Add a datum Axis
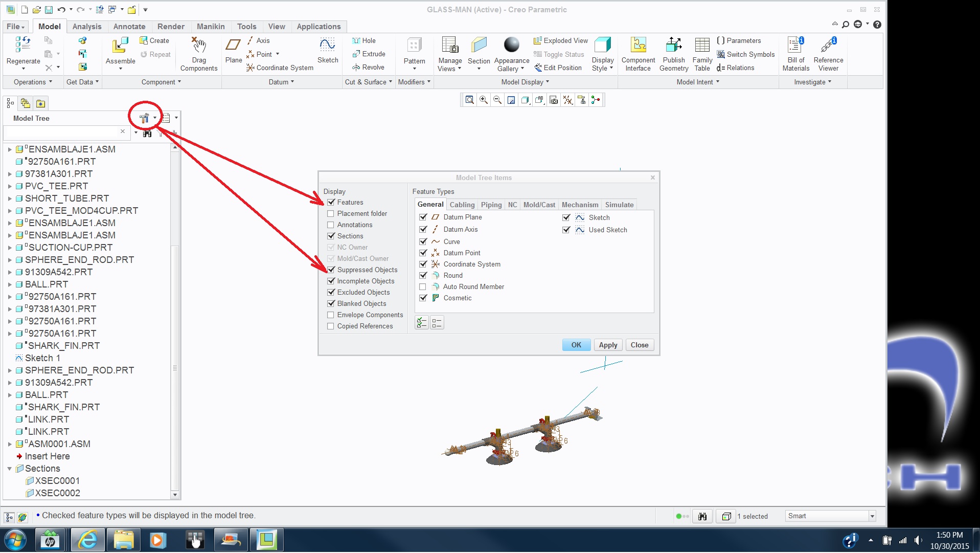980x553 pixels. [x=258, y=40]
